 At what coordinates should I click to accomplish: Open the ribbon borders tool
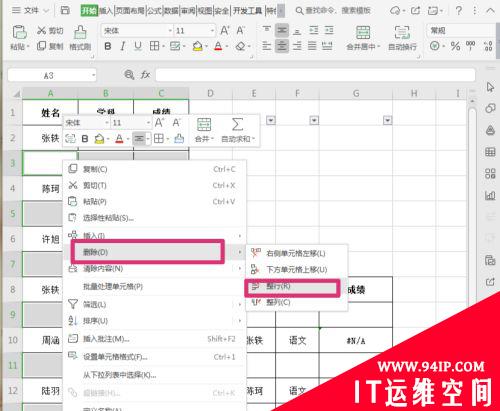154,46
